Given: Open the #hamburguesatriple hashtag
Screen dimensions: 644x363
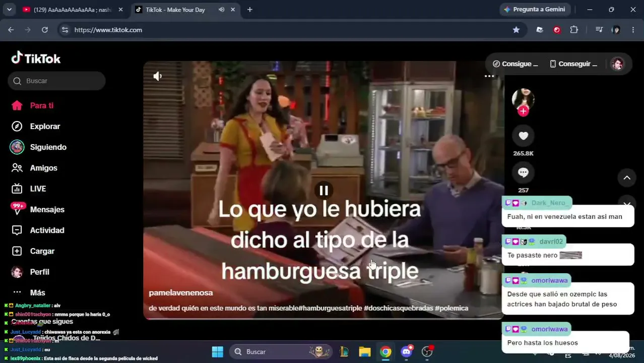Looking at the screenshot, I should click(330, 308).
